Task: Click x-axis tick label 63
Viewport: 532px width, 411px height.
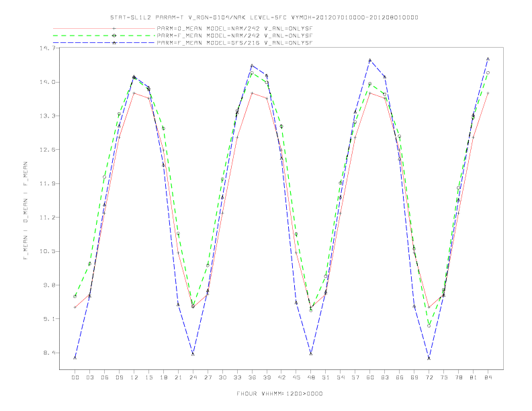Action: click(385, 377)
